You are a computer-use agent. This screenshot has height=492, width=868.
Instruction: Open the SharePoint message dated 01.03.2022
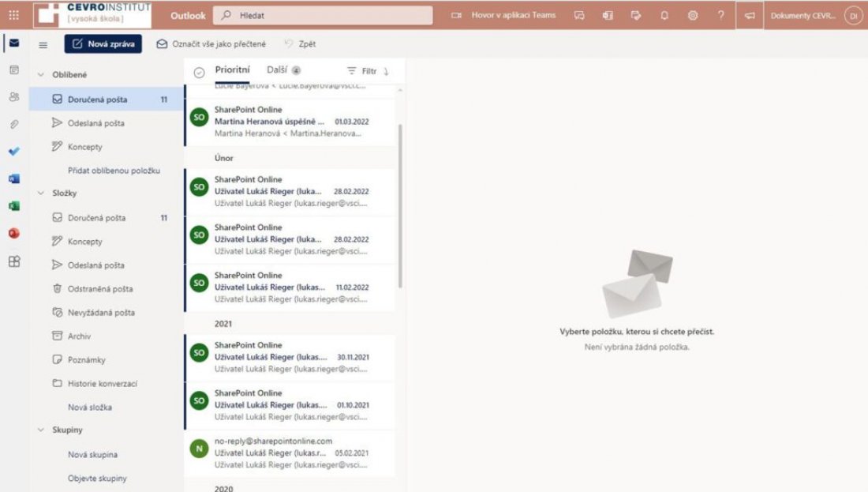coord(290,122)
